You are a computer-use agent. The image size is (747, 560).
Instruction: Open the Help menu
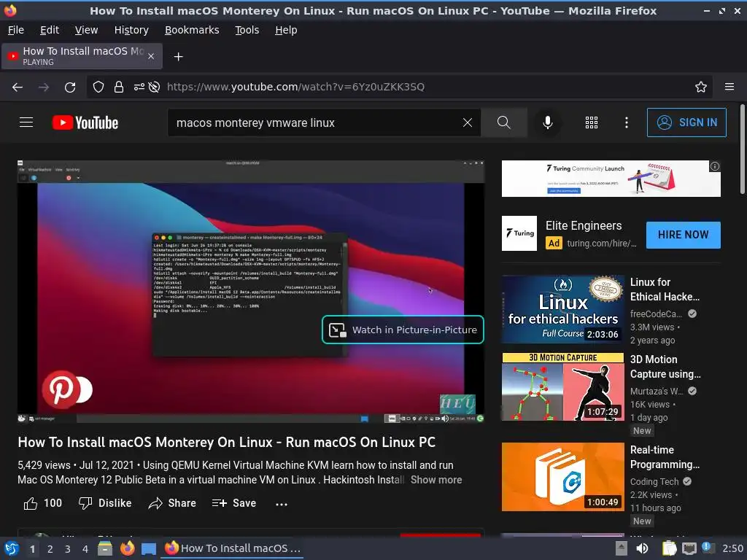[286, 30]
